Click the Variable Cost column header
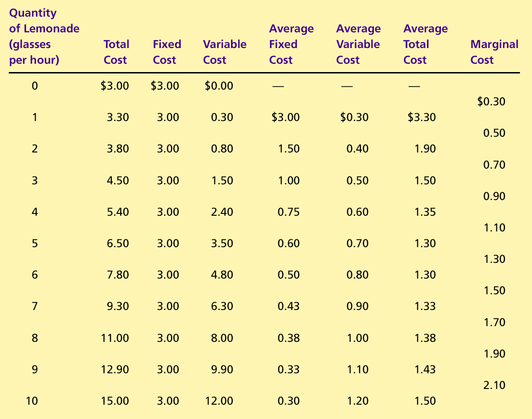 (225, 52)
